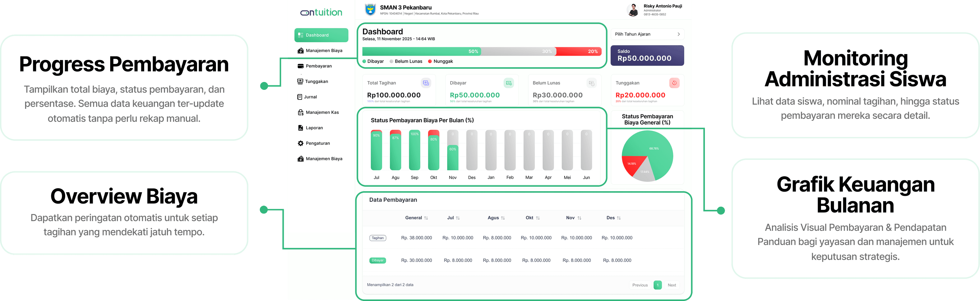Image resolution: width=980 pixels, height=301 pixels.
Task: Sort the General column in Data Pembayaran
Action: [x=426, y=218]
